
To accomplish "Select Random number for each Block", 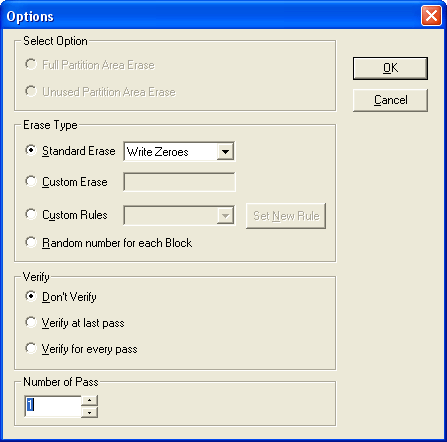I will [31, 242].
